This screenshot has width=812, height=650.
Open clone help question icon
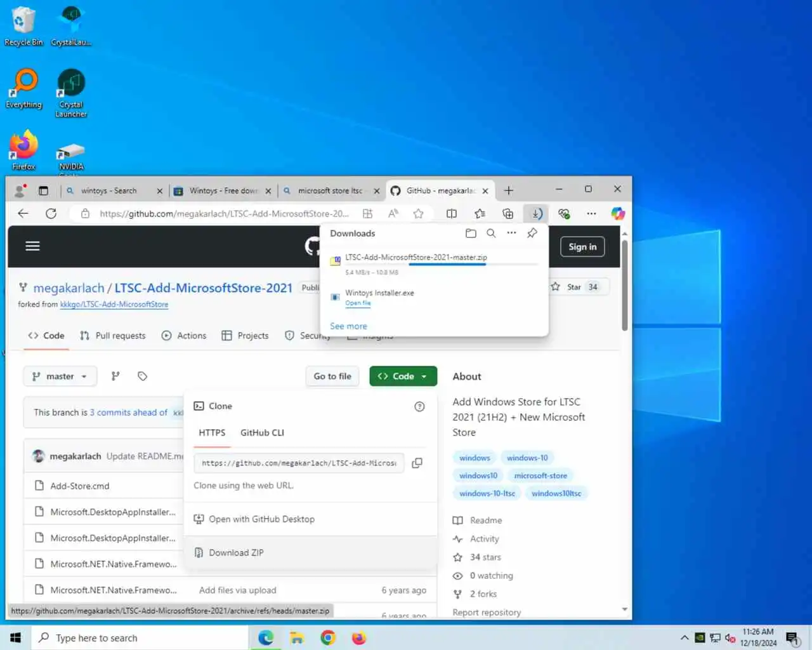pyautogui.click(x=419, y=406)
